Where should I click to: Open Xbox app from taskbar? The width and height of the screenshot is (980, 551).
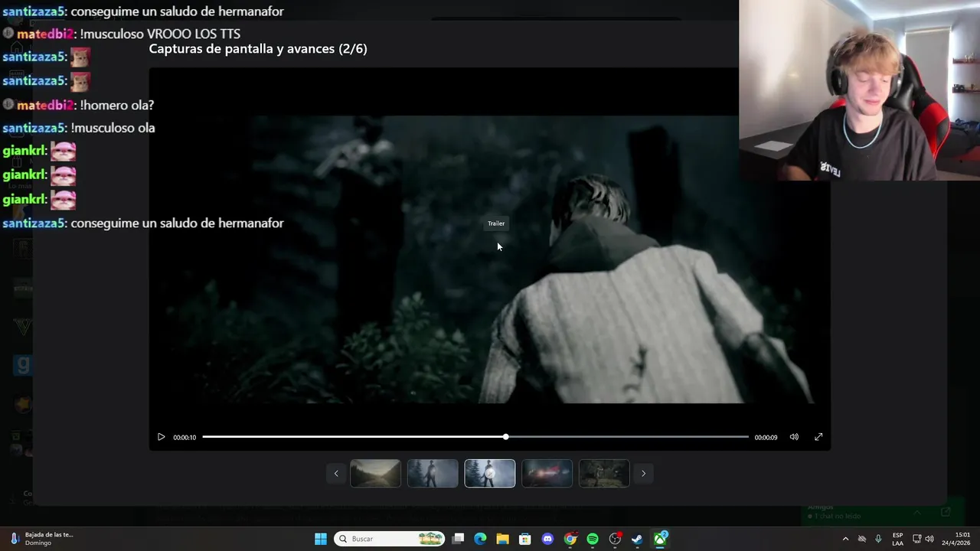[x=660, y=539]
